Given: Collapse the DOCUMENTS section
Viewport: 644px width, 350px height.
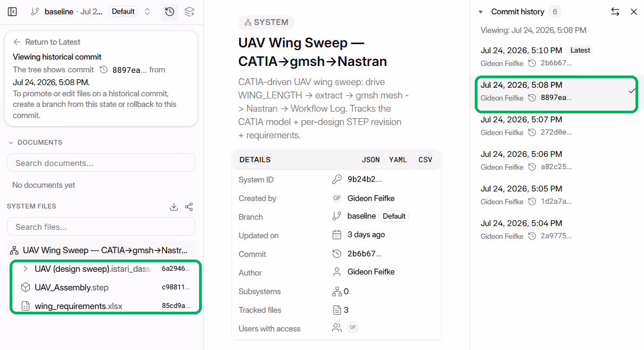Looking at the screenshot, I should tap(35, 143).
